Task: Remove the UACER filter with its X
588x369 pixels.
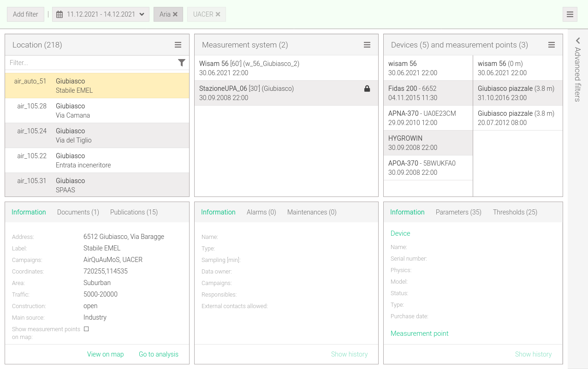Action: (x=218, y=14)
